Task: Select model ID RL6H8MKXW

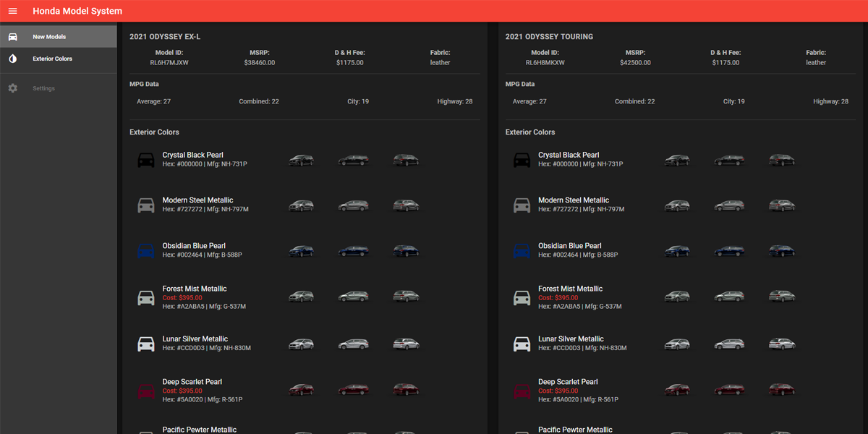Action: [x=545, y=63]
